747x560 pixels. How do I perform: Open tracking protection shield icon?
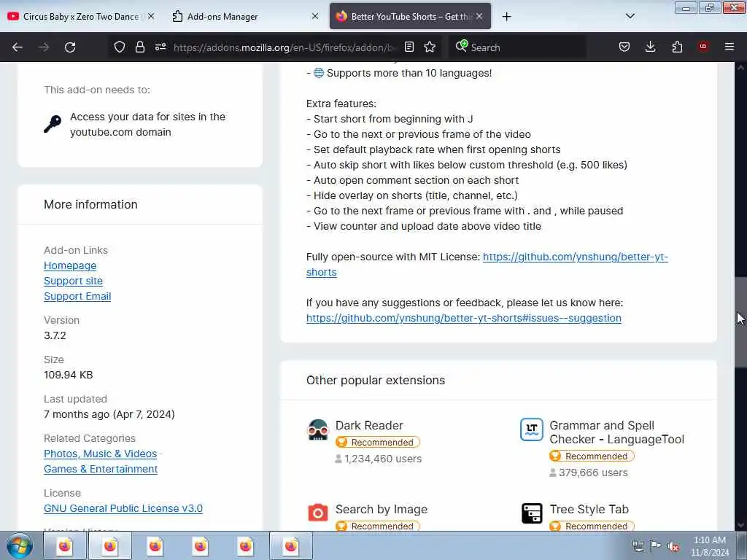(x=120, y=47)
